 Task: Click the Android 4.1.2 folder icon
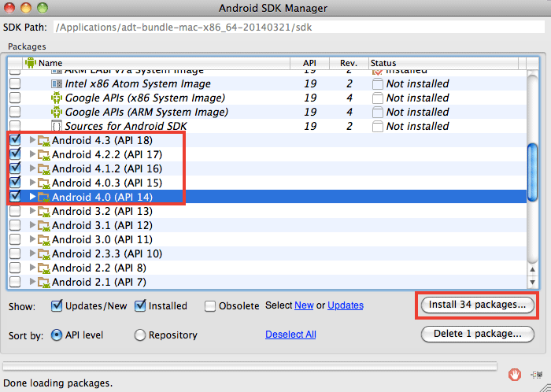[44, 169]
